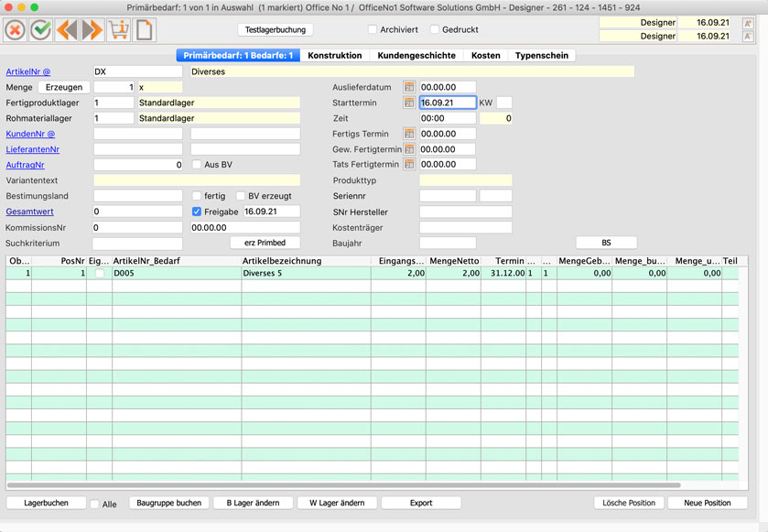
Task: Click the Erzeugen button
Action: click(64, 87)
